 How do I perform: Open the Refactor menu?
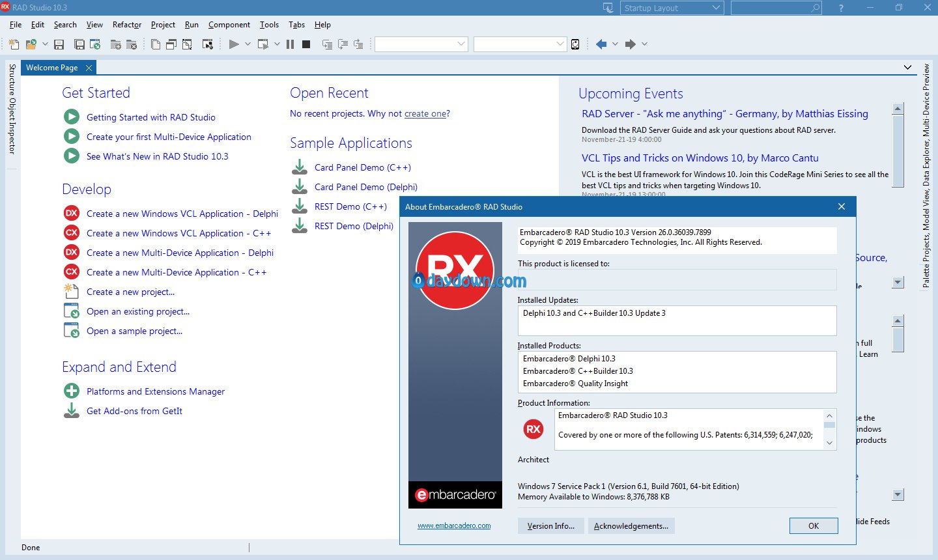coord(127,25)
